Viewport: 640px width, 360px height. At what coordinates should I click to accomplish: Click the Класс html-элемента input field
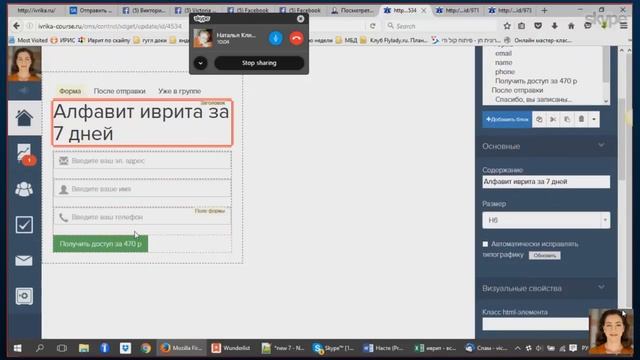[x=536, y=324]
